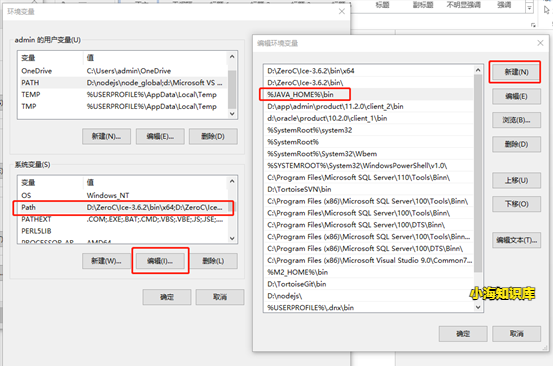Select the %SystemRoot%\system32 entry
The image size is (553, 366).
(368, 130)
